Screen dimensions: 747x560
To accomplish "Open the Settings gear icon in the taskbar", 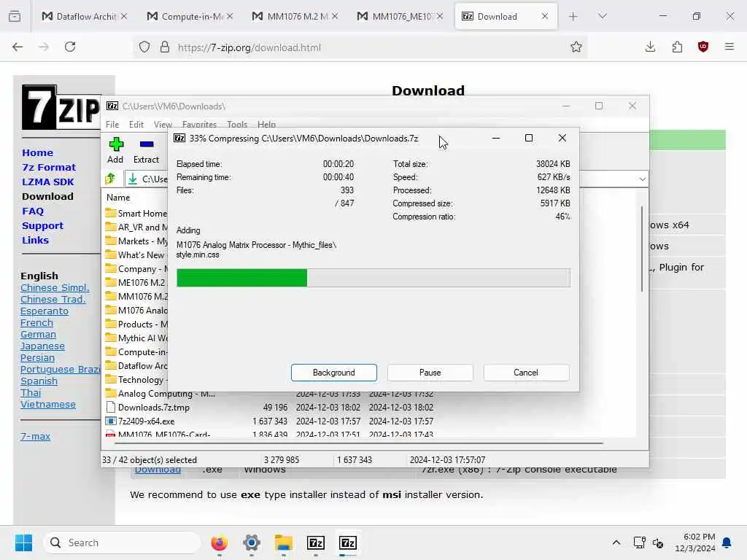I will (x=251, y=542).
